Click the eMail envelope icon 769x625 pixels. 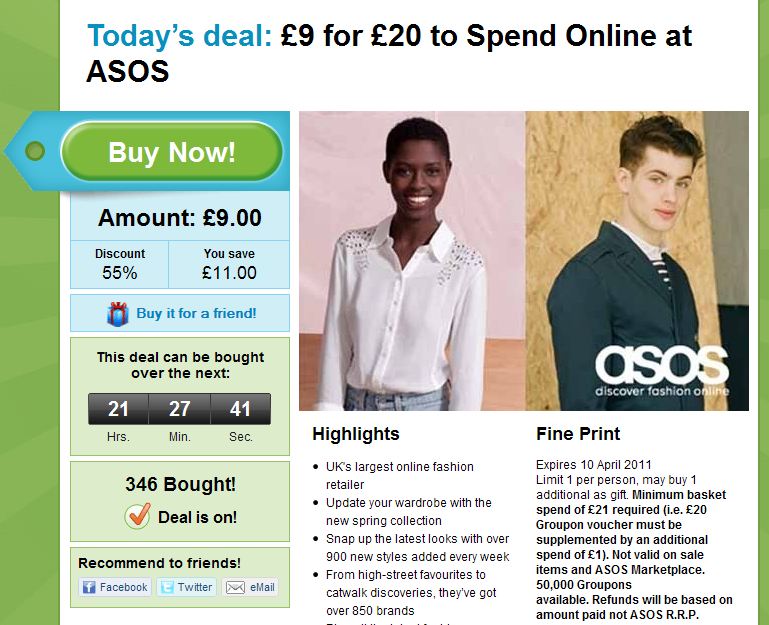click(x=235, y=587)
